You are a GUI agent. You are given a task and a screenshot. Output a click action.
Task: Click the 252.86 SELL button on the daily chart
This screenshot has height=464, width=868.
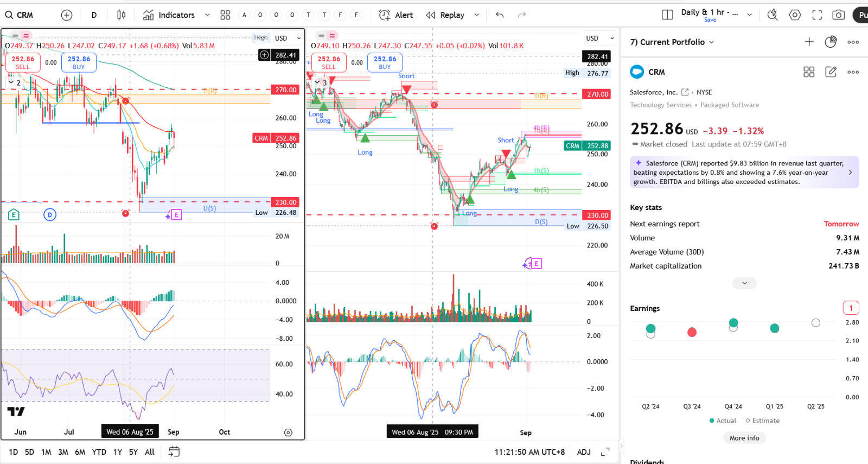23,62
